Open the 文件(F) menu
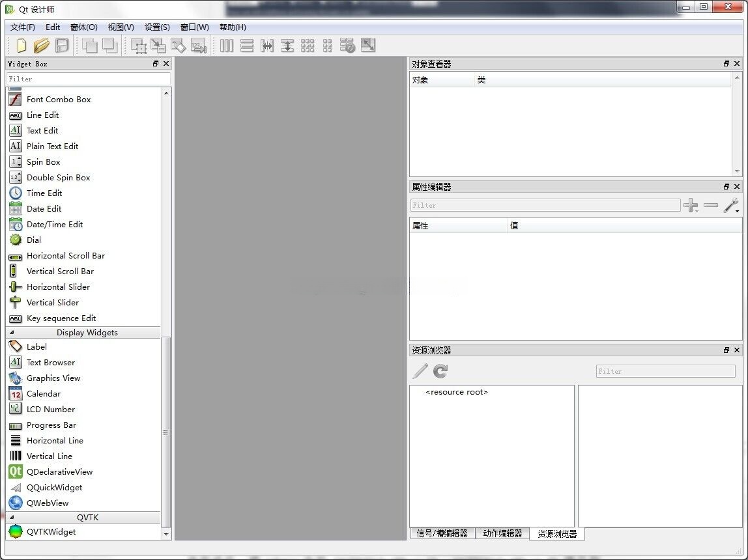This screenshot has height=560, width=748. pos(22,27)
